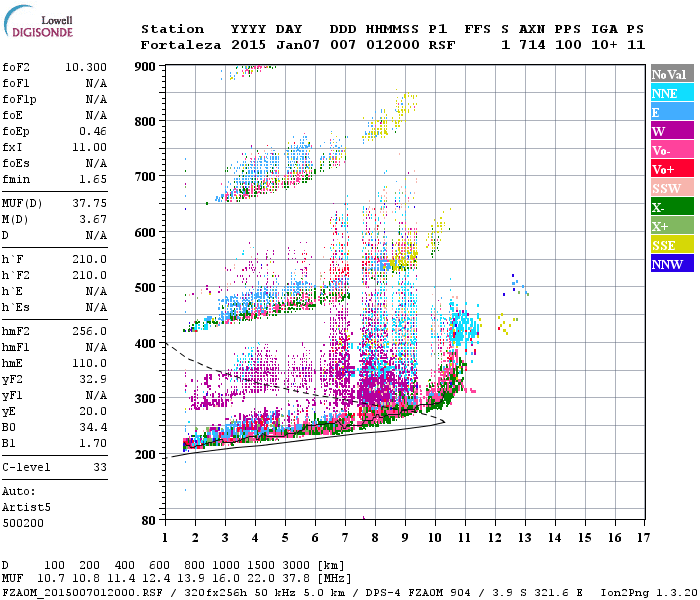Select the X+ light green legend swatch
Screen dimensions: 700x600
pos(672,225)
